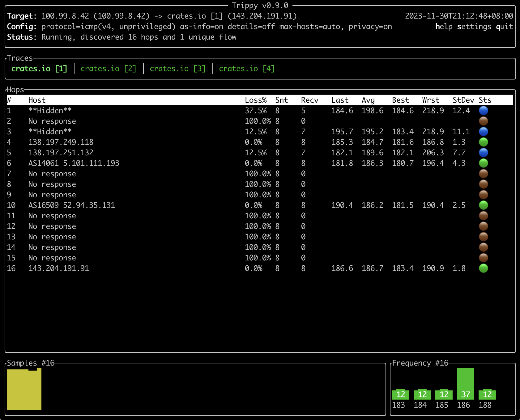520x420 pixels.
Task: Click the blue status dot for hop 3
Action: click(484, 131)
